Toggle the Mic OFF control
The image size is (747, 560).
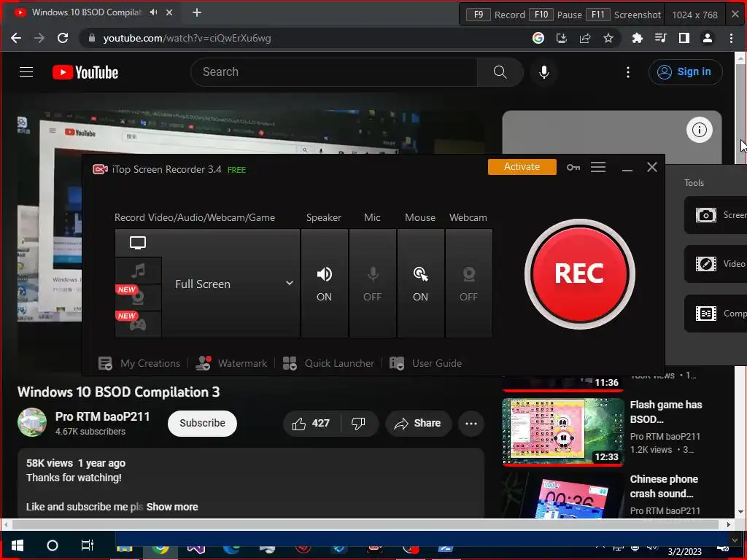click(x=372, y=284)
